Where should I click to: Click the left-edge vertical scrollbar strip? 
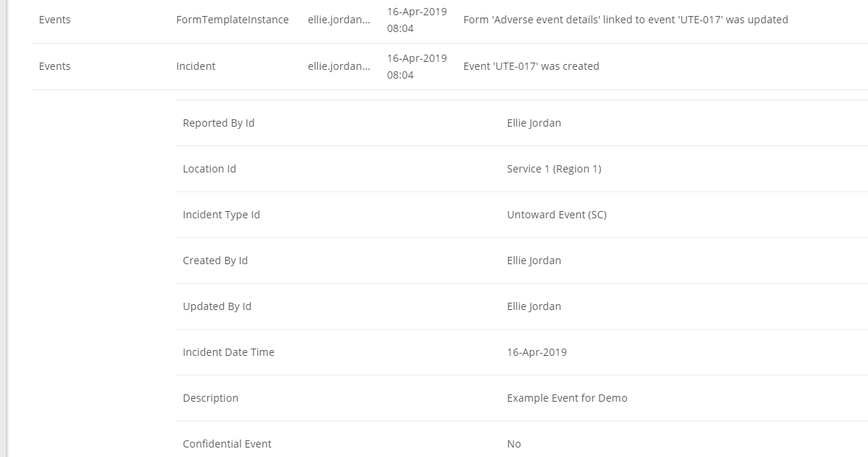[x=4, y=228]
